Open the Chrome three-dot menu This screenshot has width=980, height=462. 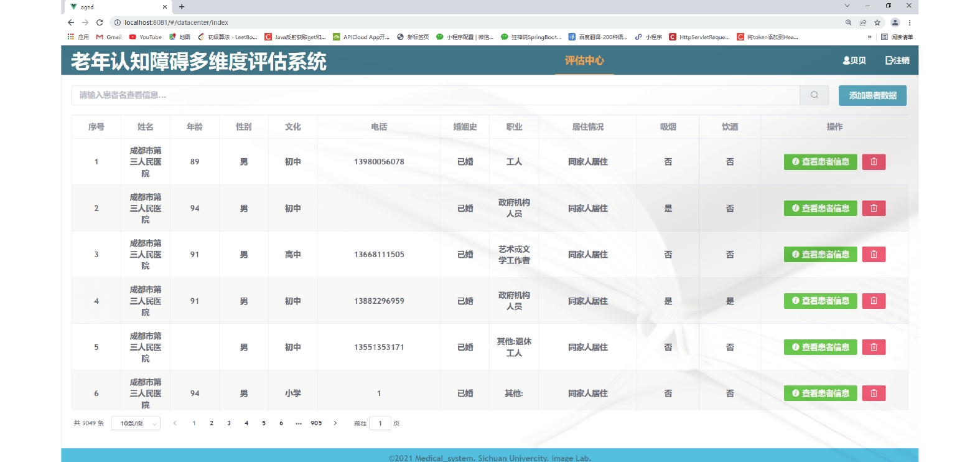point(910,22)
